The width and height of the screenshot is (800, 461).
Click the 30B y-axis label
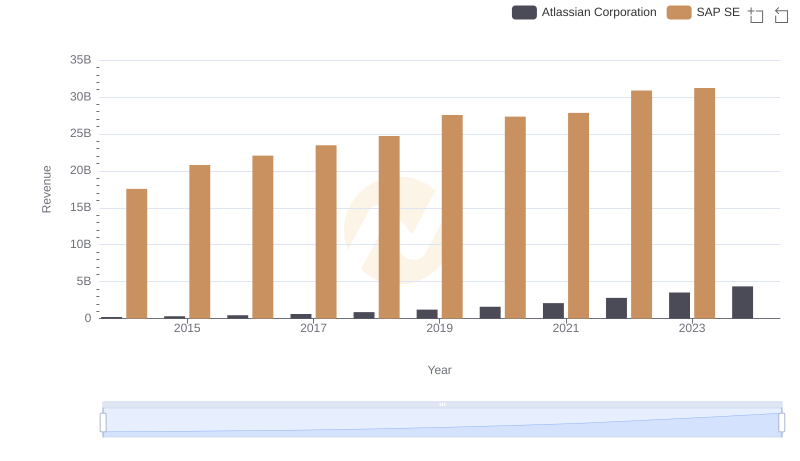81,97
